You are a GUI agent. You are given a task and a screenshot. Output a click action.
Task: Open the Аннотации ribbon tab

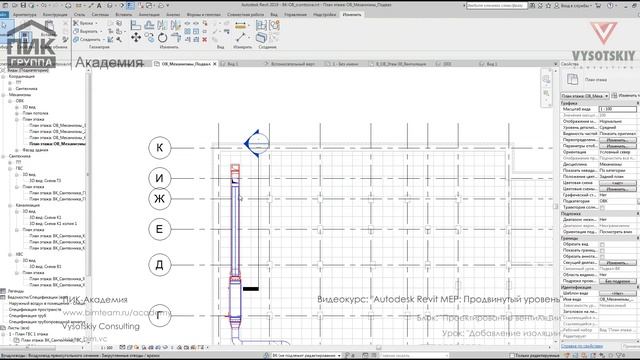[x=149, y=14]
